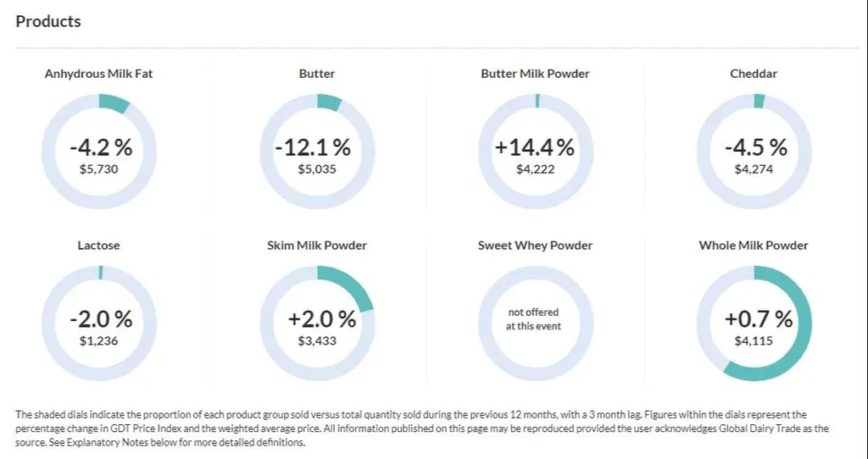This screenshot has height=459, width=868.
Task: Click the +14.4 % percentage figure
Action: coord(535,147)
